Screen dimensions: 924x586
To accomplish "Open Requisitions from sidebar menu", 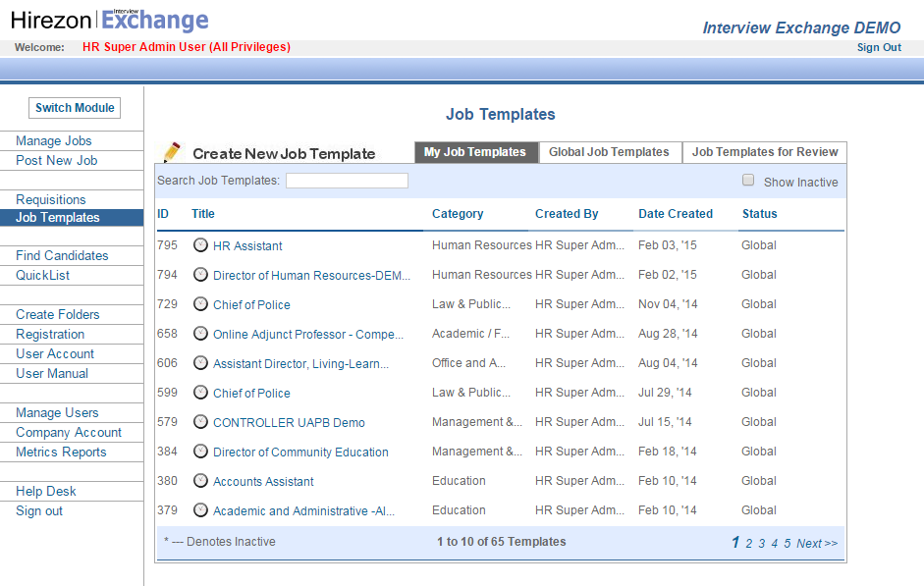I will pos(51,199).
